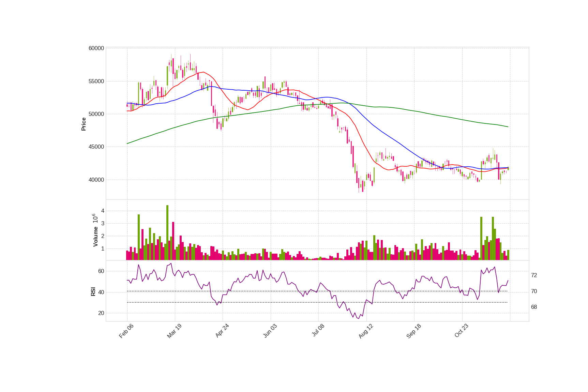Click the volume axis label 1
The height and width of the screenshot is (392, 588).
point(103,249)
